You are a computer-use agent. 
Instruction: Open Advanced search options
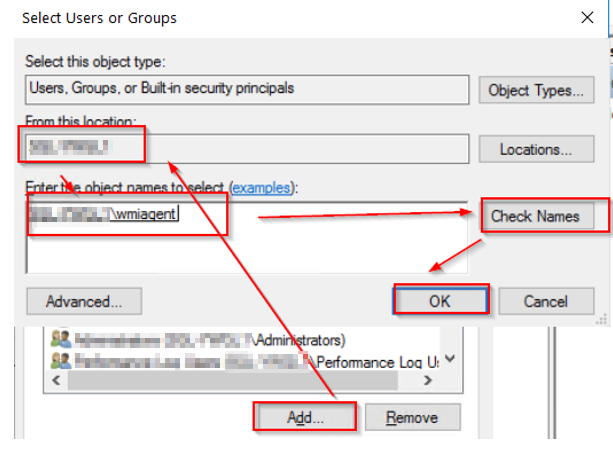click(x=84, y=301)
